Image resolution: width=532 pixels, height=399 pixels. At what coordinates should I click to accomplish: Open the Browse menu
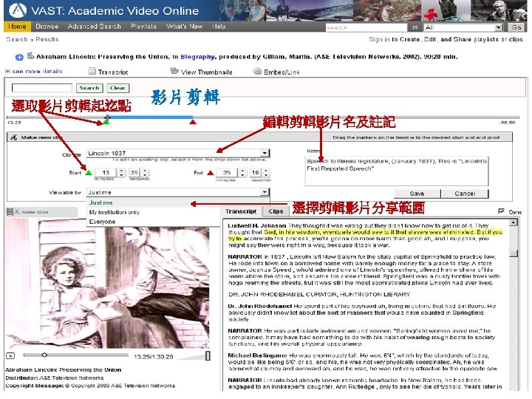pyautogui.click(x=47, y=27)
